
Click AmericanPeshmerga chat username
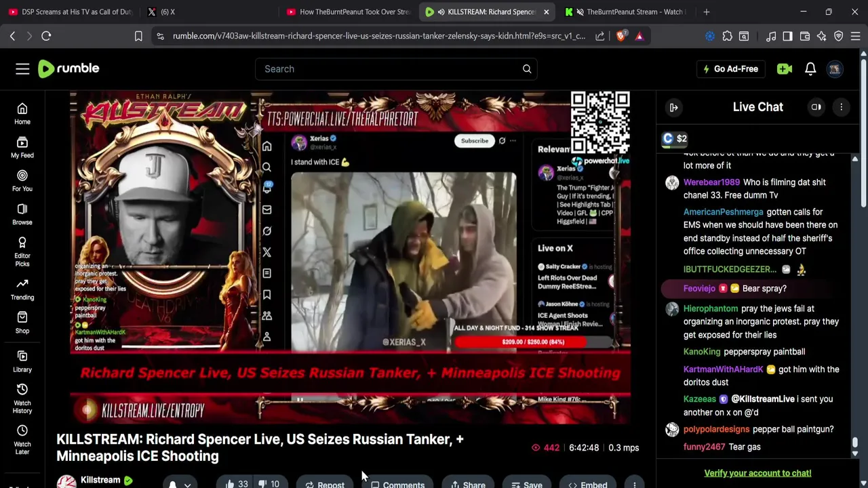click(x=724, y=212)
